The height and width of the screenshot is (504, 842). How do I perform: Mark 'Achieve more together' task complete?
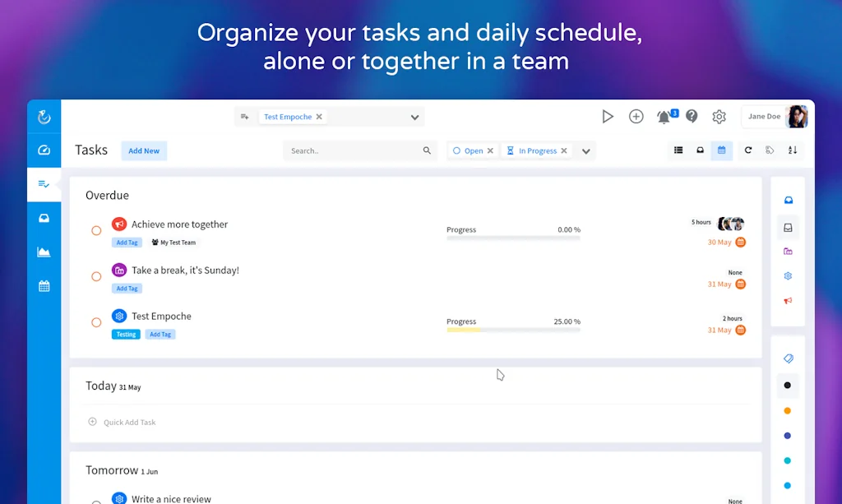click(96, 230)
